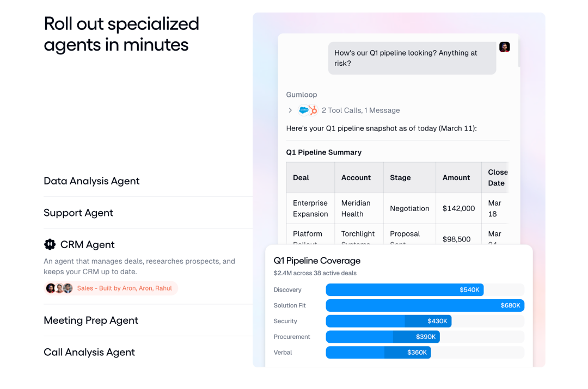Open the Call Analysis Agent tab
The height and width of the screenshot is (389, 588).
click(89, 352)
